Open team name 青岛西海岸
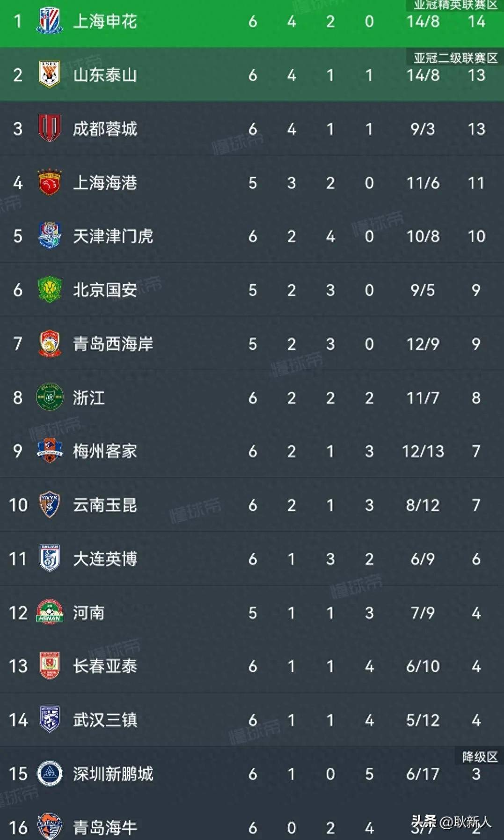This screenshot has height=840, width=504. [x=113, y=344]
